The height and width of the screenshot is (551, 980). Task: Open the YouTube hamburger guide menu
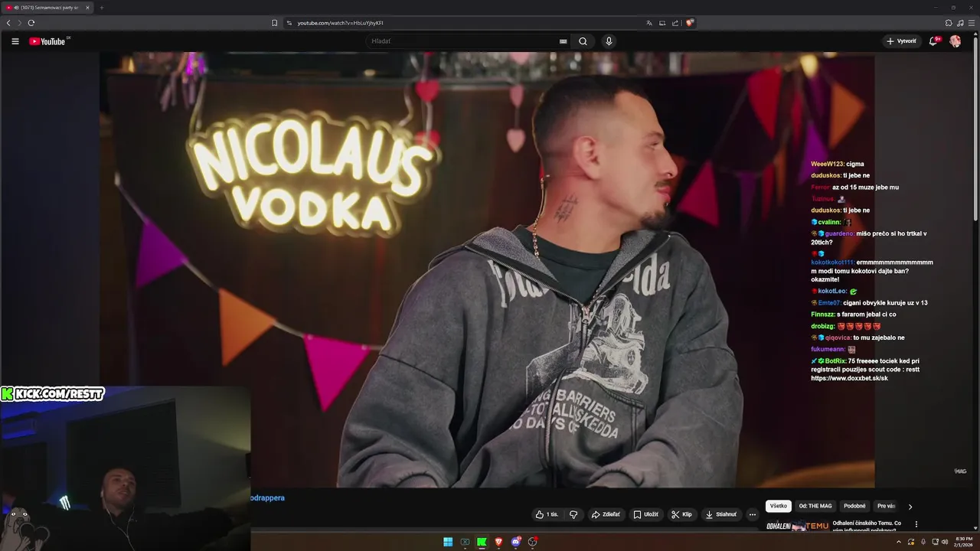[15, 41]
